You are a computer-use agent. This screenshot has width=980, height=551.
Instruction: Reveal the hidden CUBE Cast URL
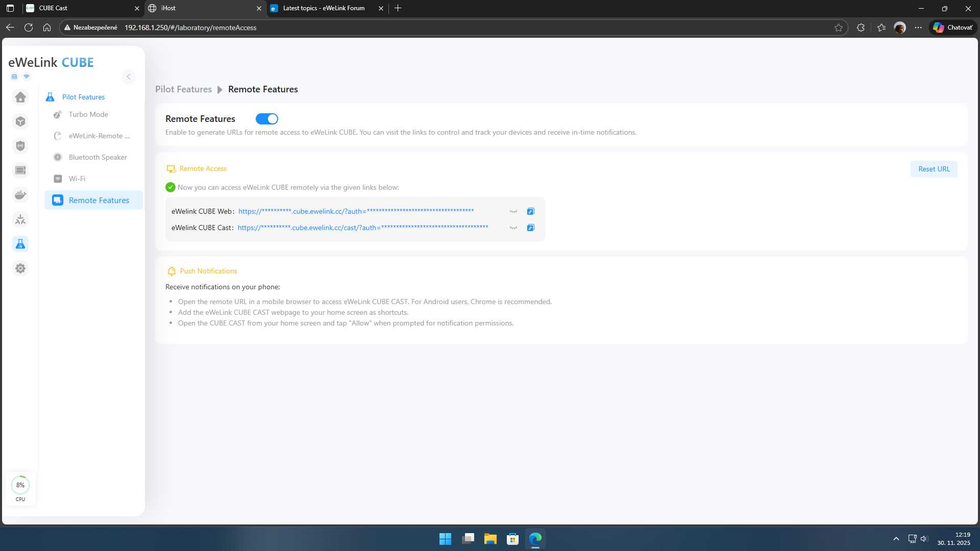[x=513, y=228]
